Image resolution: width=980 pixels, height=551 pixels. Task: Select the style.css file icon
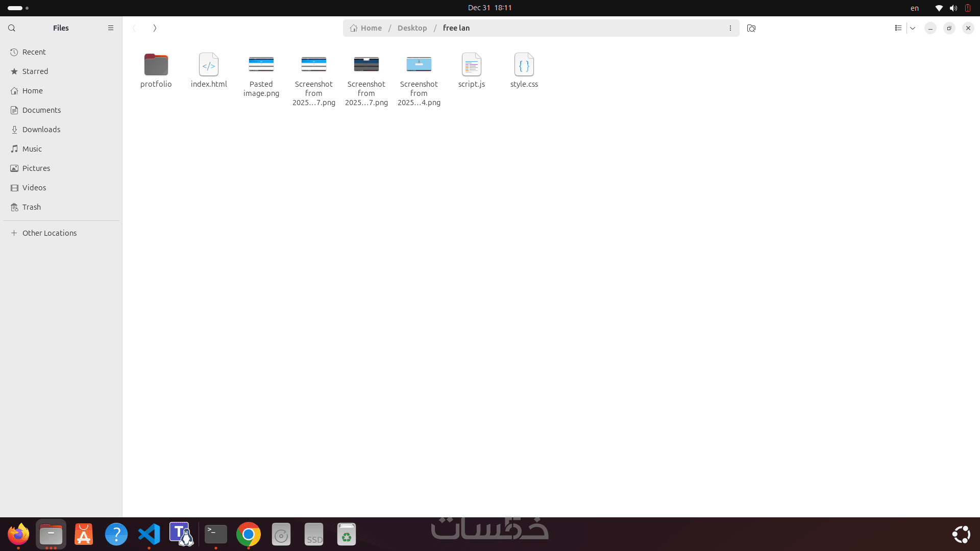pos(524,65)
